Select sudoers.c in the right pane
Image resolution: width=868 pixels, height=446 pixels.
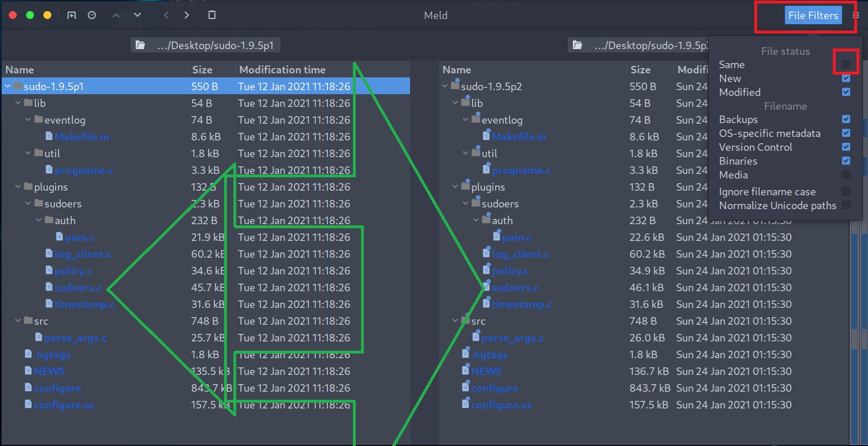(x=515, y=288)
